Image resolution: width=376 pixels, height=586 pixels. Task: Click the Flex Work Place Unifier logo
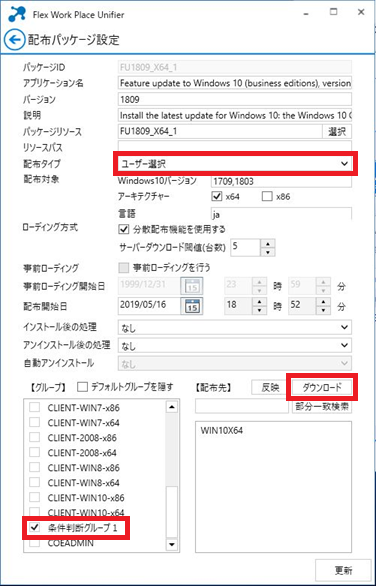coord(17,14)
